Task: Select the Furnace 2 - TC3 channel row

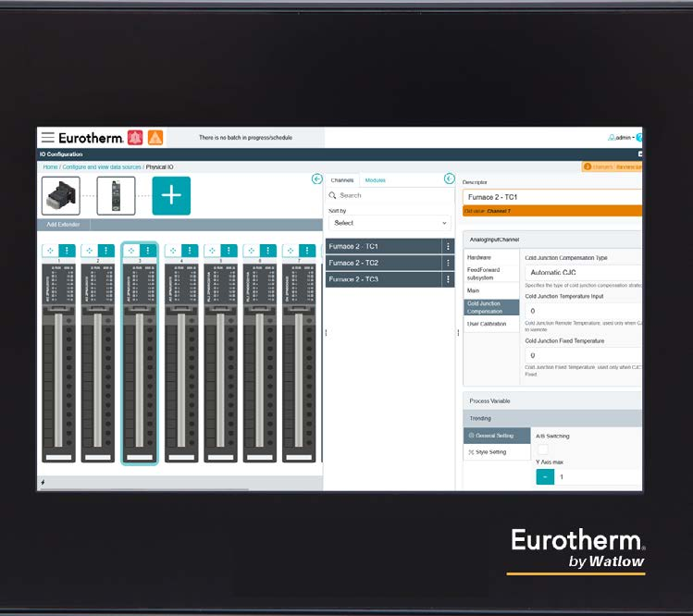Action: (x=384, y=279)
